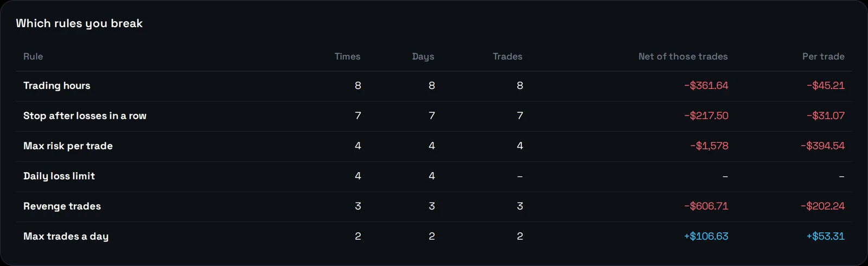Click the -$361.64 net value

pyautogui.click(x=706, y=86)
